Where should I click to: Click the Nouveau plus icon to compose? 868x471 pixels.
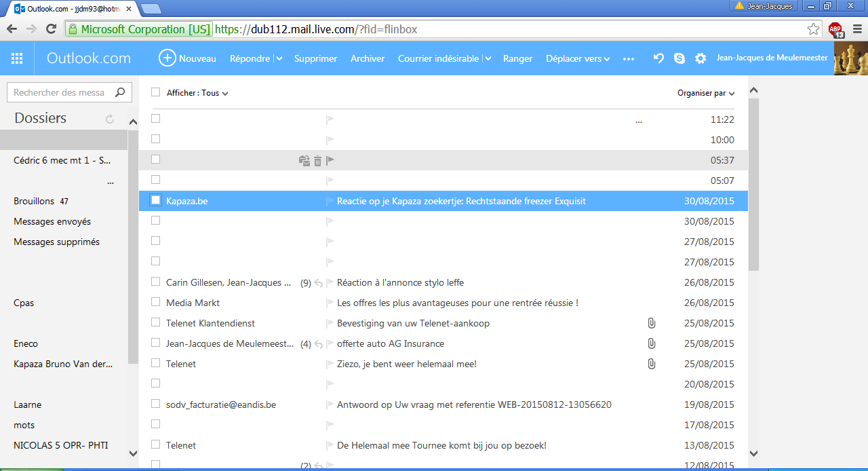[167, 58]
